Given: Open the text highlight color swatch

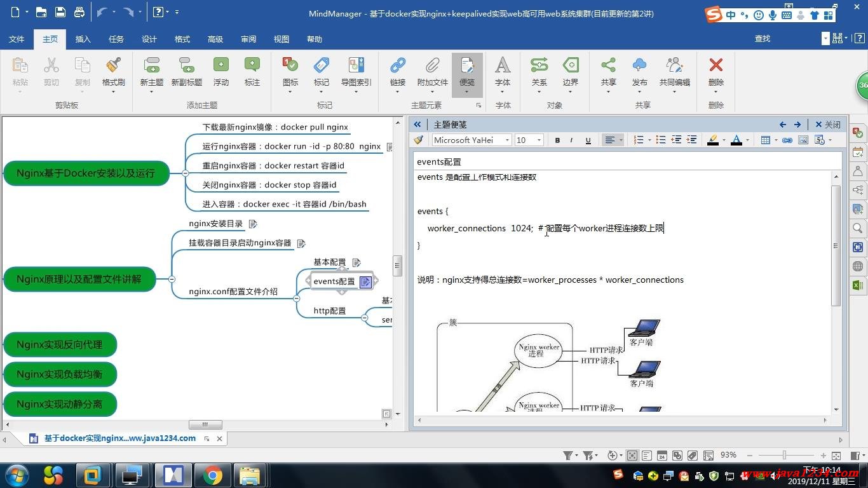Looking at the screenshot, I should tap(713, 140).
